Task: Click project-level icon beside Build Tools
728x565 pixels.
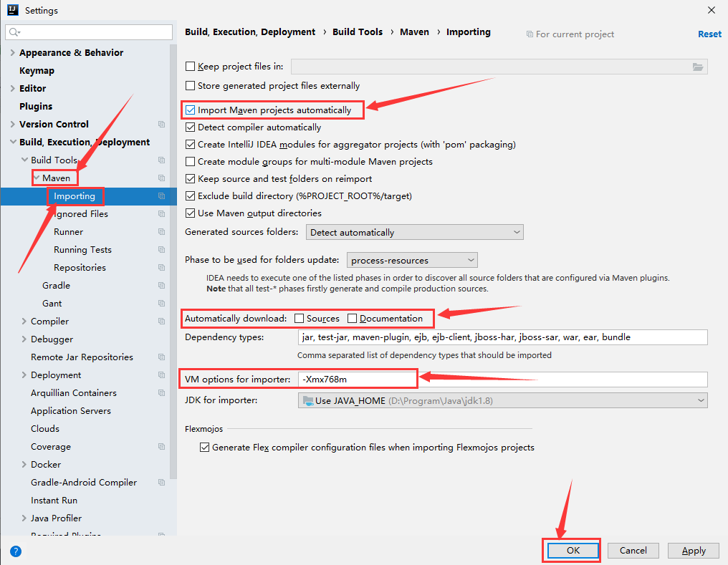Action: (161, 160)
